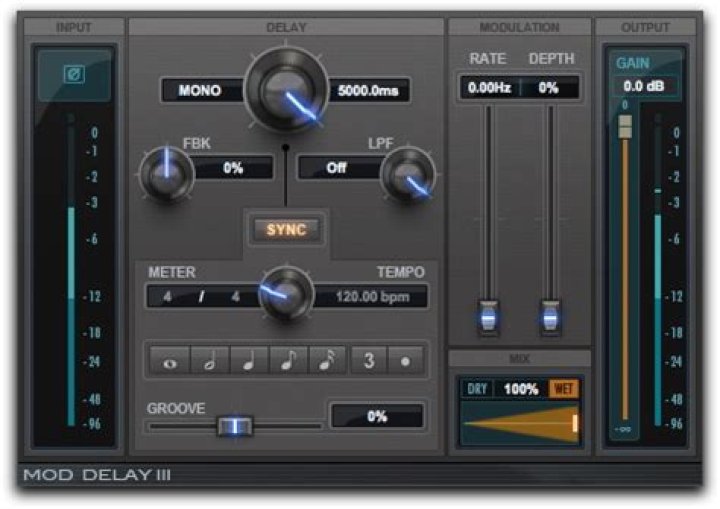720x509 pixels.
Task: Click the output level meter
Action: click(x=658, y=270)
